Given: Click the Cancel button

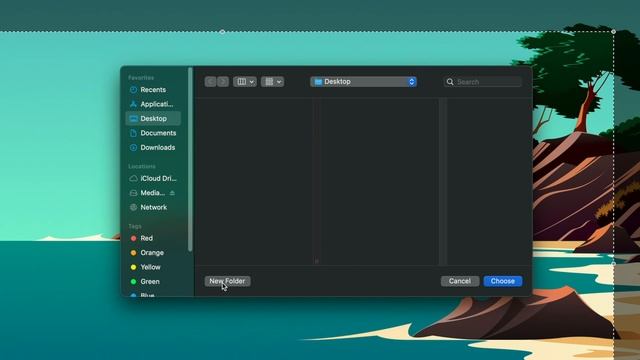Looking at the screenshot, I should [460, 281].
